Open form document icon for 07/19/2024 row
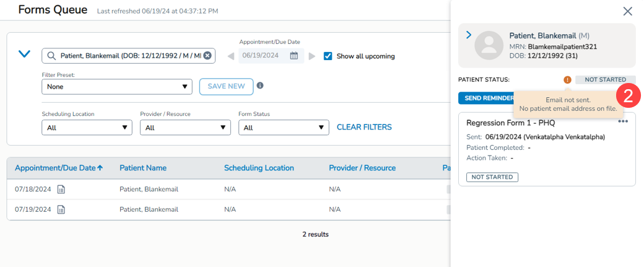 pos(61,209)
